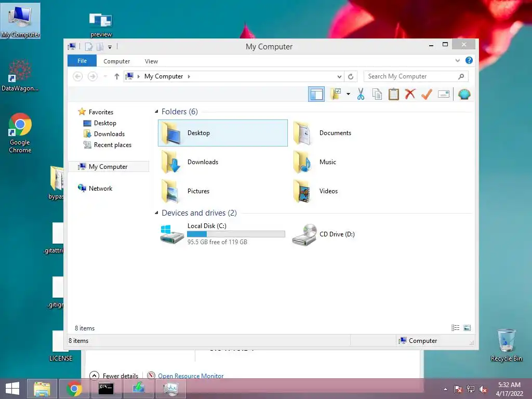
Task: Open File Explorer from taskbar
Action: [42, 389]
